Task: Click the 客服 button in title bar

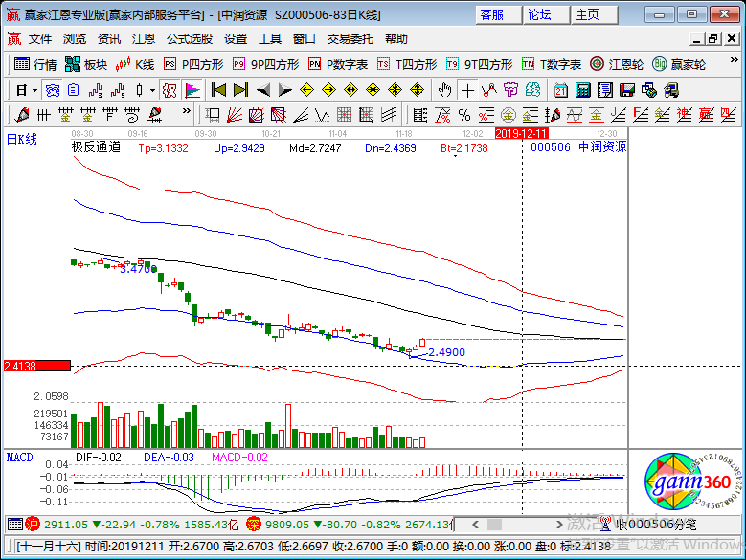Action: pos(491,14)
